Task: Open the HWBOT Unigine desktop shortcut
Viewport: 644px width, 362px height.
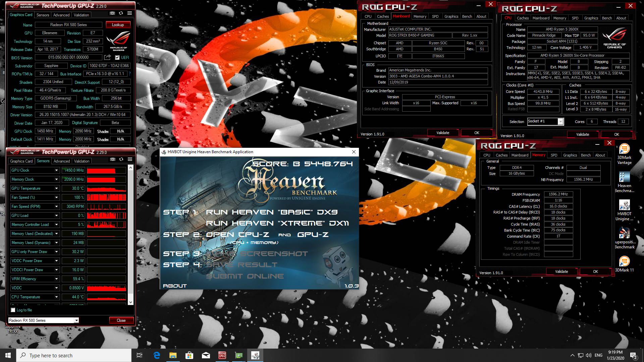Action: click(x=625, y=210)
